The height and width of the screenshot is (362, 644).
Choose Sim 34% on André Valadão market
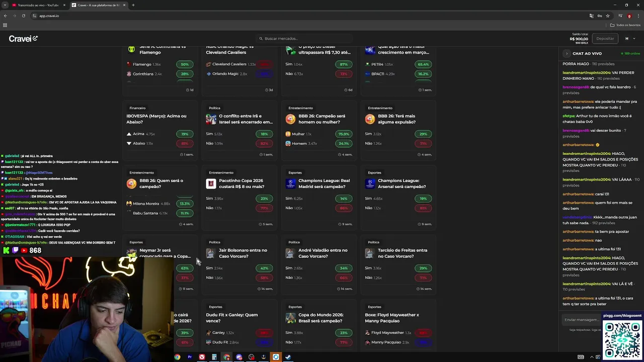tap(344, 268)
